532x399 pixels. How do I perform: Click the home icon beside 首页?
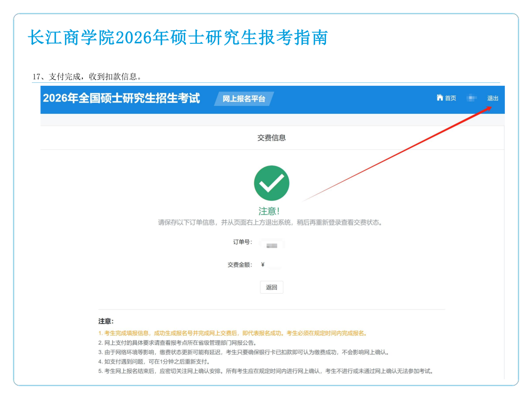[x=439, y=98]
